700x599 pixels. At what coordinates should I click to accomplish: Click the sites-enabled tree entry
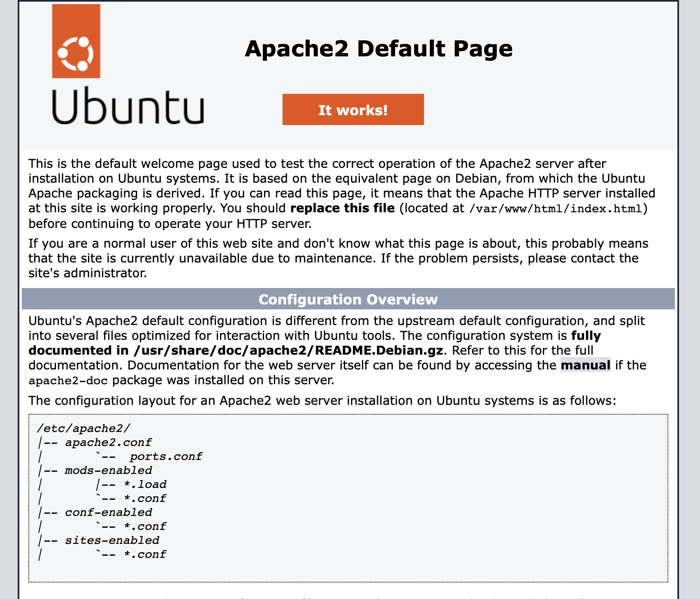point(112,541)
